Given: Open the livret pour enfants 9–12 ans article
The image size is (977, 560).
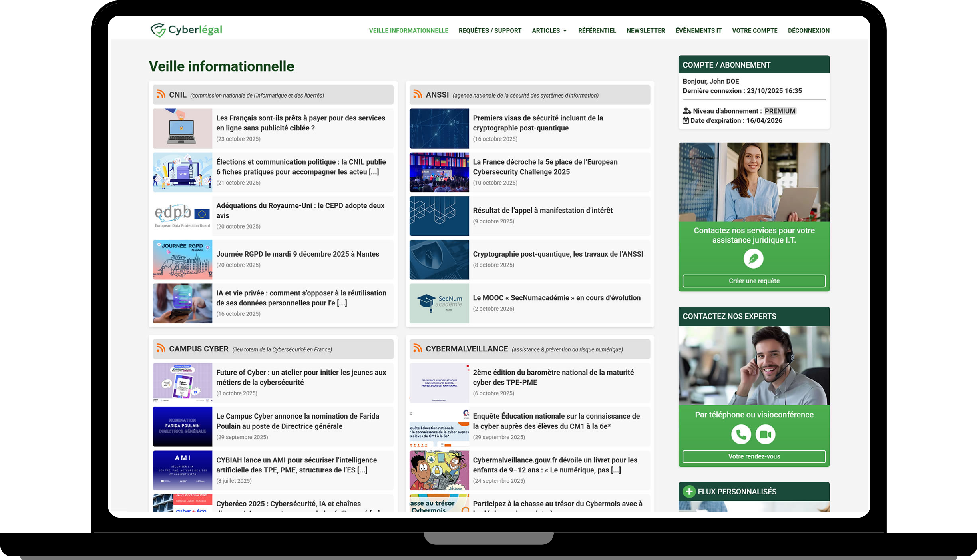Looking at the screenshot, I should [x=555, y=465].
